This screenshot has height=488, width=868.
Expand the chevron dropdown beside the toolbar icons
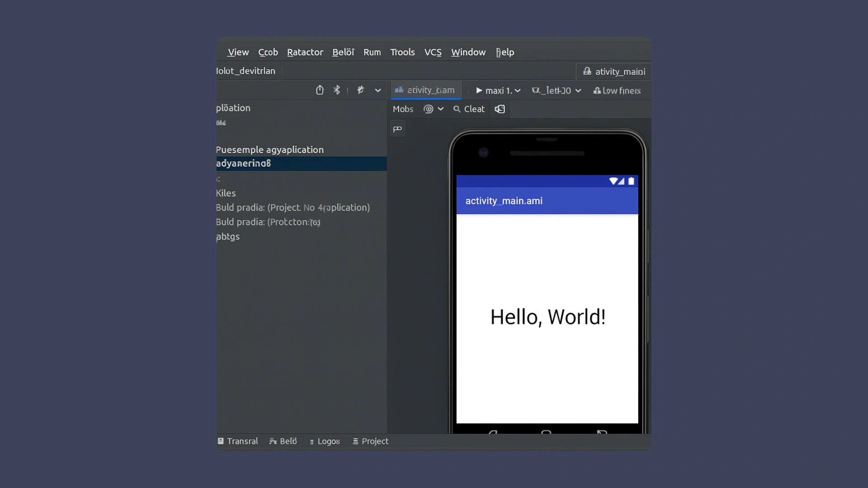378,90
